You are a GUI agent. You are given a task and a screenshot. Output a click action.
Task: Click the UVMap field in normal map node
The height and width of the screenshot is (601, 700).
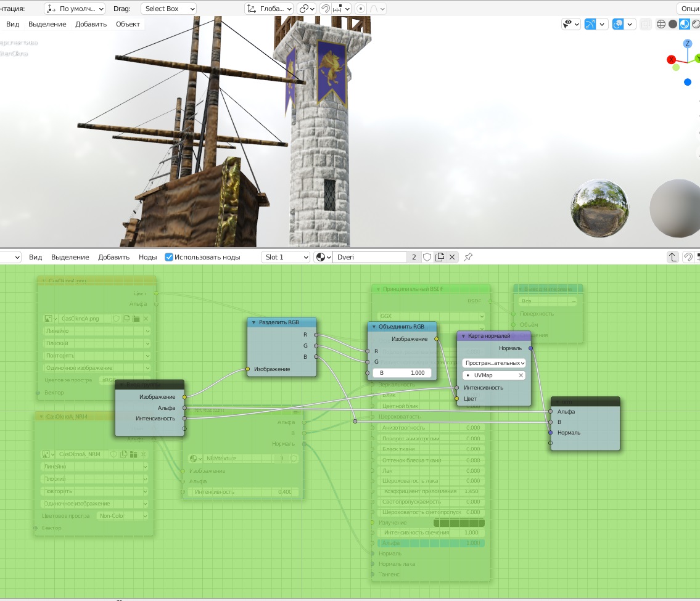[494, 375]
